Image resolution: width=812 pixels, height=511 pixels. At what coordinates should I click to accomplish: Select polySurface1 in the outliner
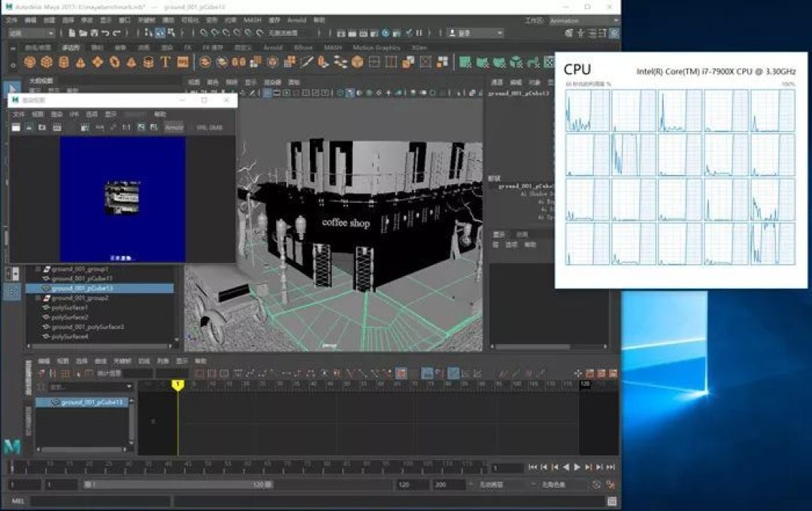click(x=69, y=307)
